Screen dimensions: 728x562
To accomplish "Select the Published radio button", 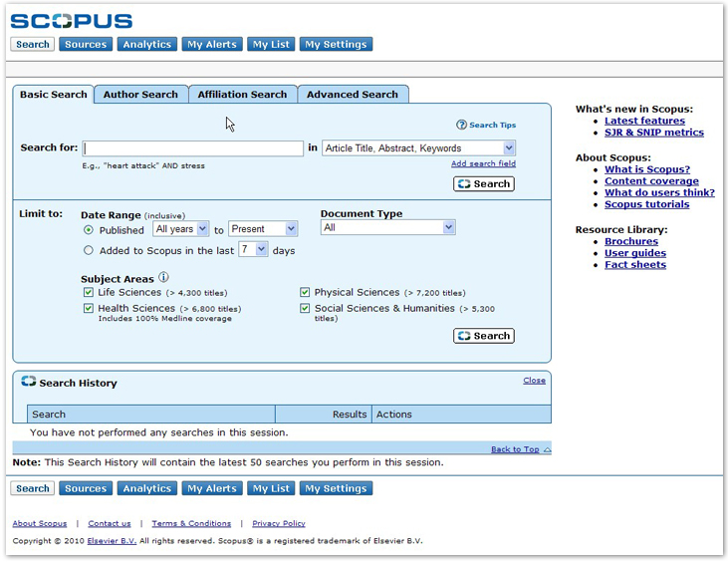I will (x=89, y=230).
